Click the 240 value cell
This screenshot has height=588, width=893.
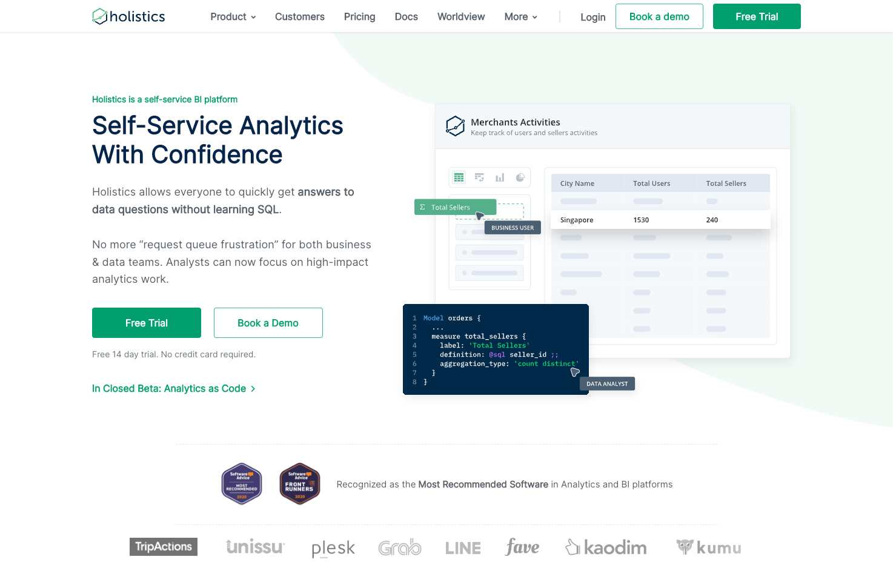(x=712, y=220)
